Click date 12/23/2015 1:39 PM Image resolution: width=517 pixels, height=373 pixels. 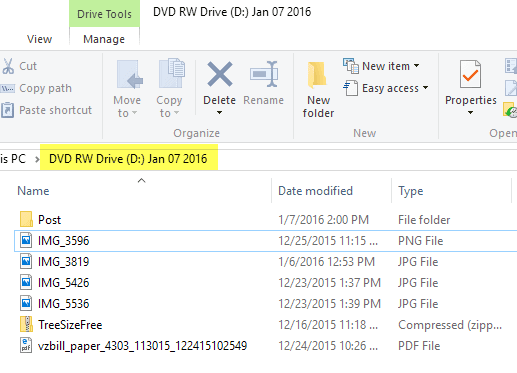click(x=330, y=304)
